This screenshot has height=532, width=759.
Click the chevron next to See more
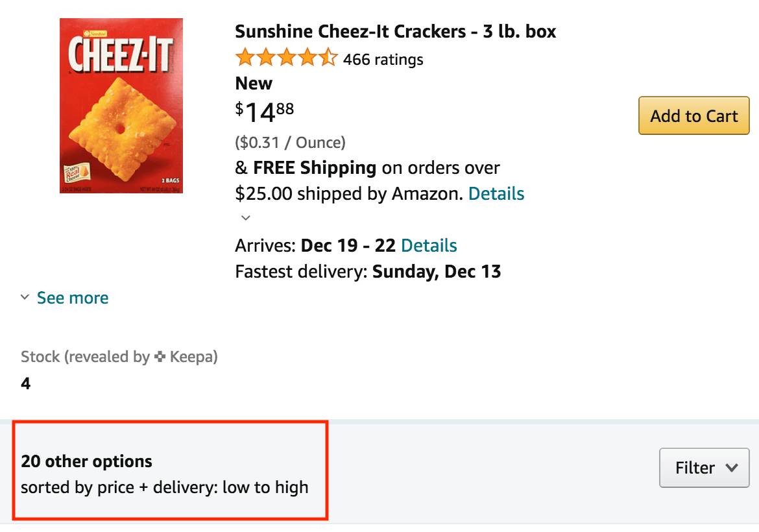pyautogui.click(x=25, y=297)
